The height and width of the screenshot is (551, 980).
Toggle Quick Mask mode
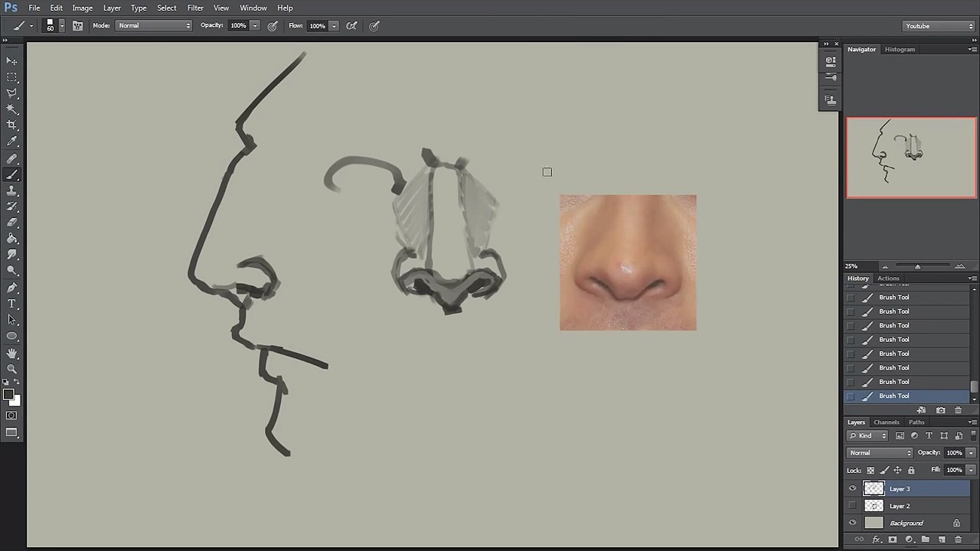click(x=11, y=416)
